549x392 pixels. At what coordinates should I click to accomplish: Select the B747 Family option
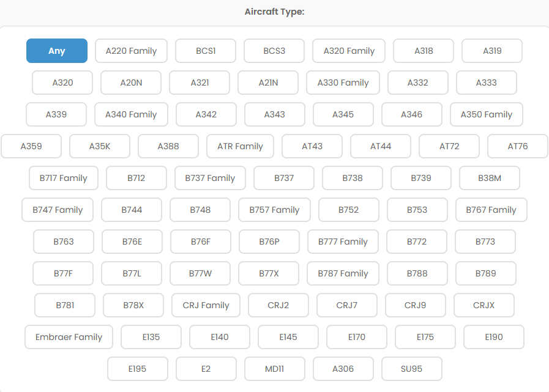coord(58,210)
